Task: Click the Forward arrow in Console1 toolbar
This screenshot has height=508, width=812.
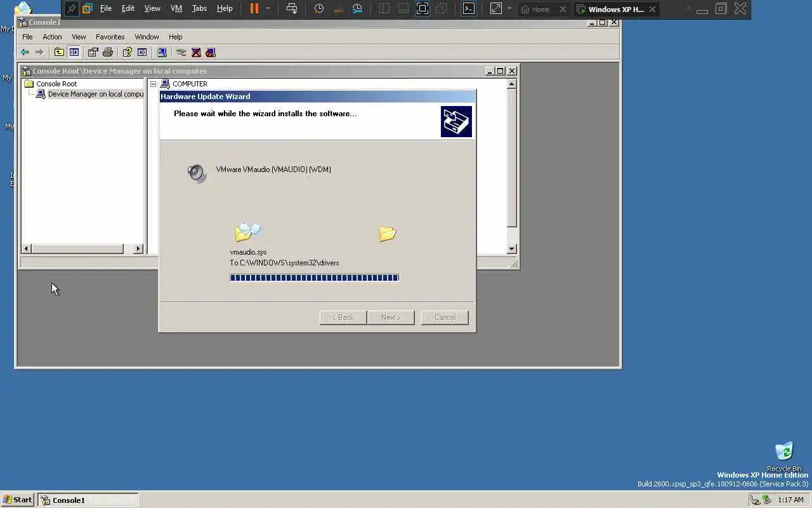Action: click(39, 53)
